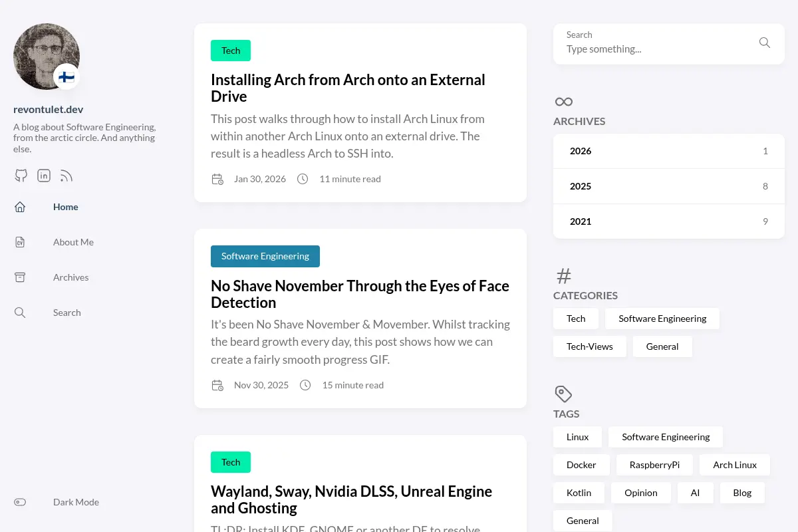
Task: Open the Archives menu item
Action: click(x=70, y=277)
